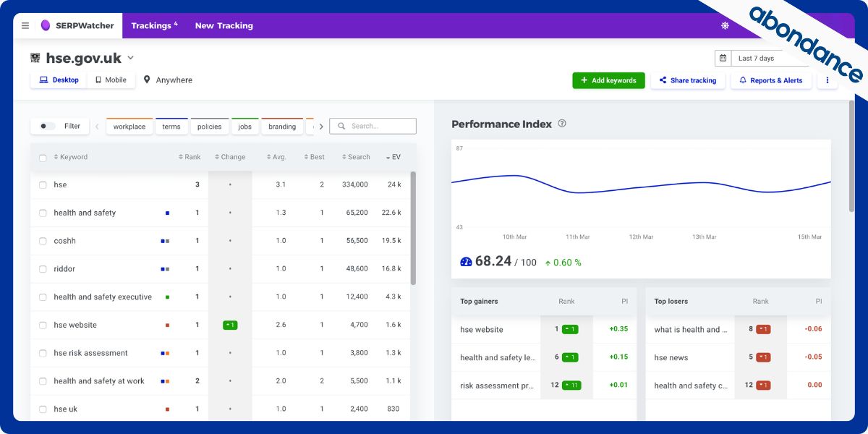Screen dimensions: 868x434
Task: Check the hse risk assessment row checkbox
Action: click(43, 353)
